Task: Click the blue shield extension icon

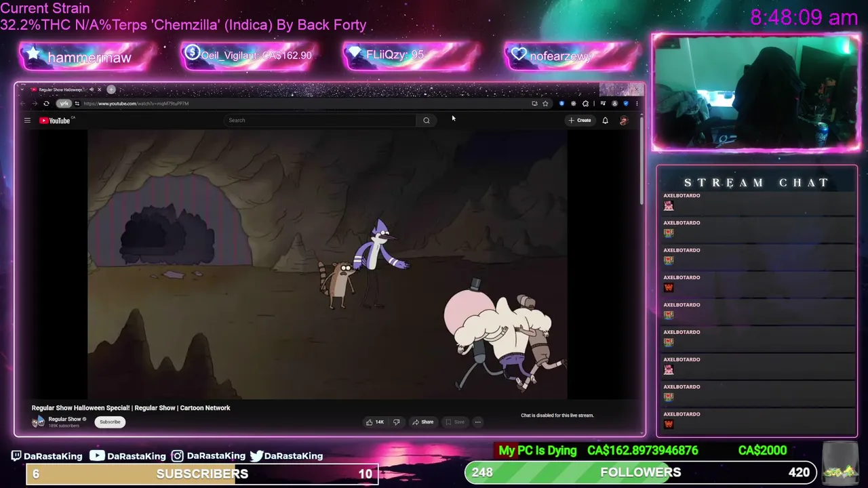Action: point(625,104)
